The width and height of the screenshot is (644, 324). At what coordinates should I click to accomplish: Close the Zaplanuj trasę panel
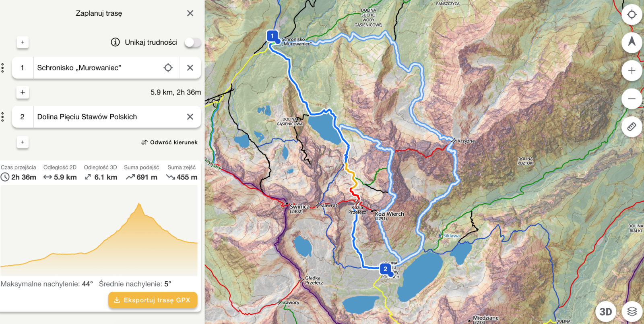[190, 13]
